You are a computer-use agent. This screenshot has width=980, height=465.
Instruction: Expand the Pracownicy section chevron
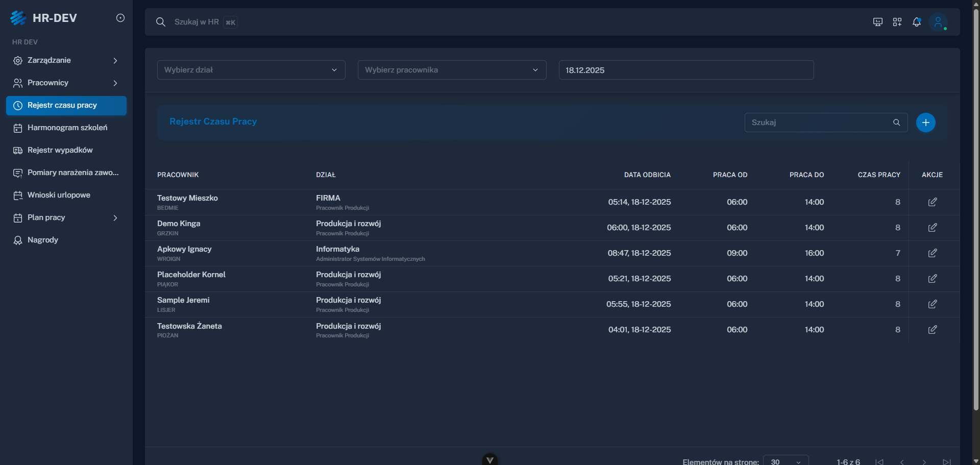pos(115,83)
